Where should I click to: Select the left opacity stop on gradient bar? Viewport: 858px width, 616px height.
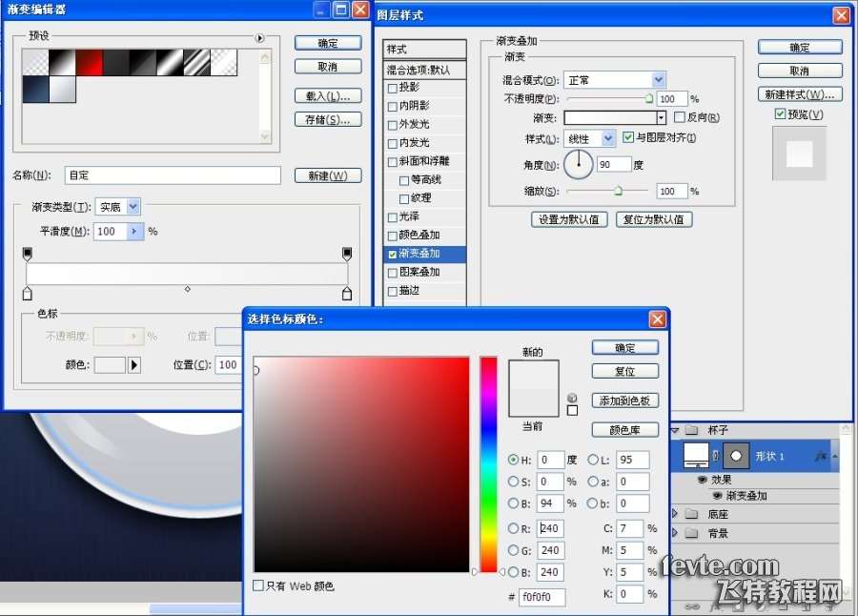(28, 254)
